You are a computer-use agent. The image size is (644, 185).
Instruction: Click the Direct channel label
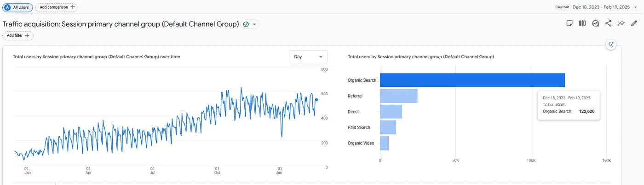point(353,112)
